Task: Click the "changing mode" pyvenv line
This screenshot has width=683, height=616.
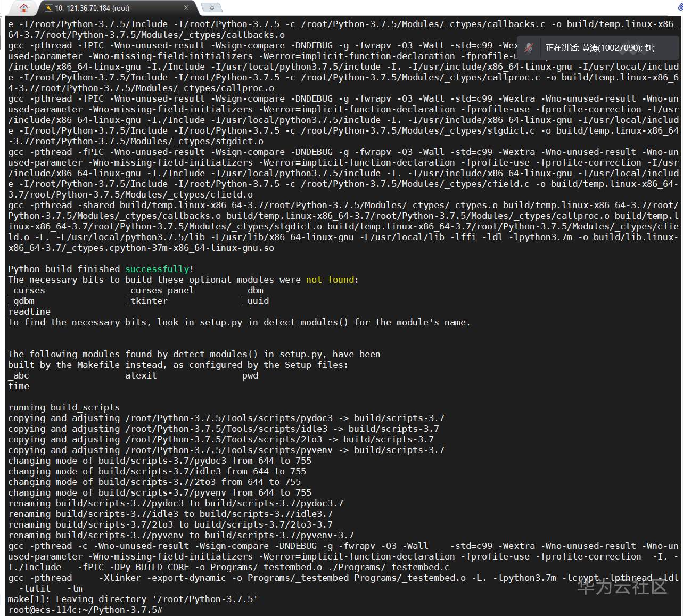Action: [160, 492]
